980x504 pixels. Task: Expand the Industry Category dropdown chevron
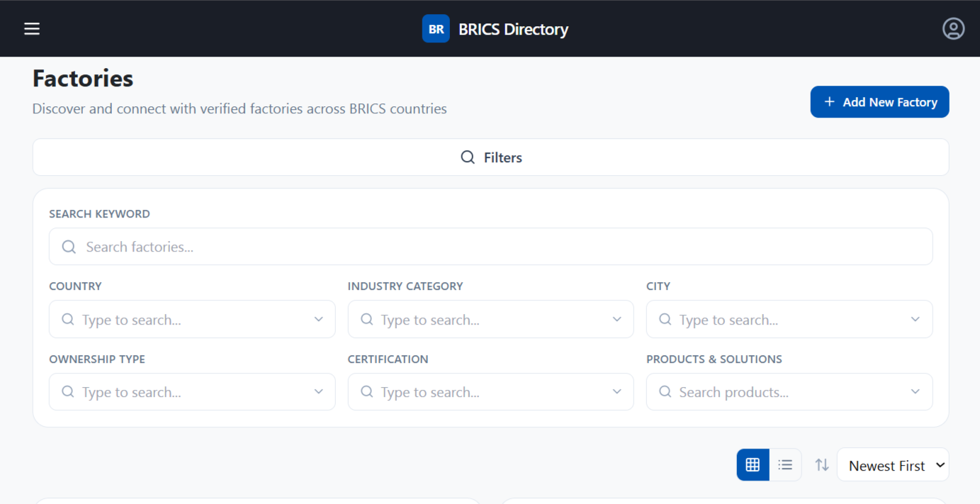pyautogui.click(x=617, y=320)
